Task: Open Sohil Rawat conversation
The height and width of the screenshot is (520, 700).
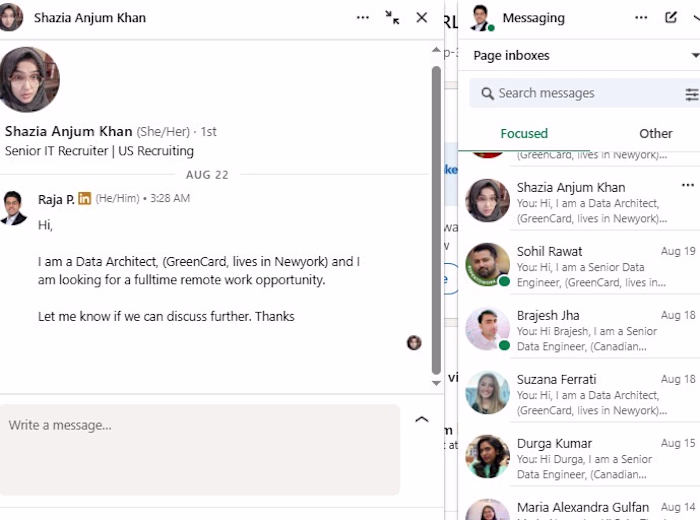Action: pos(579,267)
